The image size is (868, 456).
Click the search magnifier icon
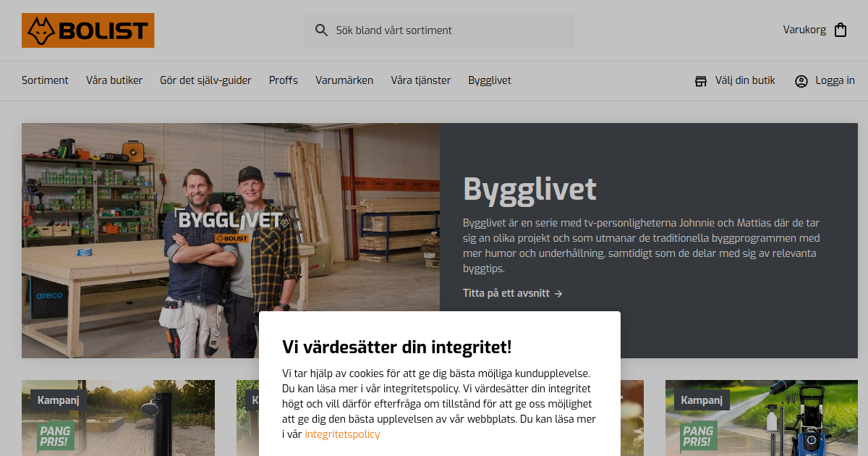pos(322,30)
